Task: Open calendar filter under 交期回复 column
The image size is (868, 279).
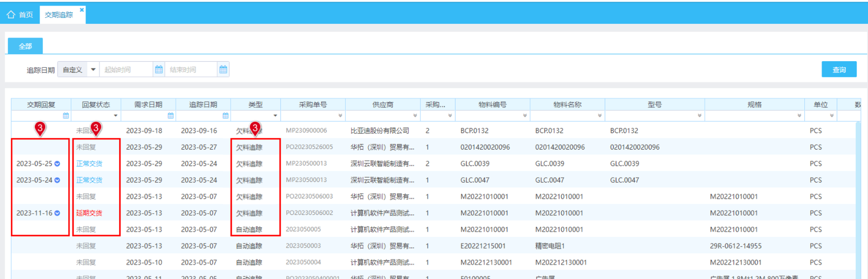Action: coord(66,116)
